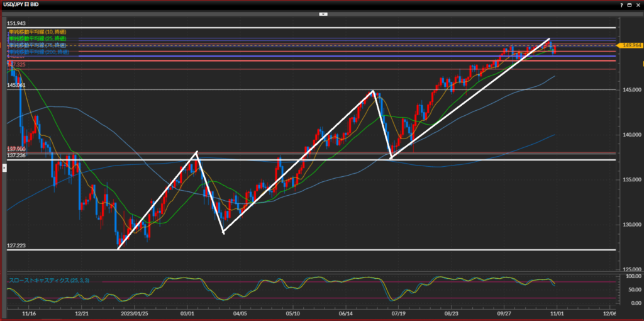Select the 200-period moving average label
Screen dimensions: 644x321
(37, 52)
